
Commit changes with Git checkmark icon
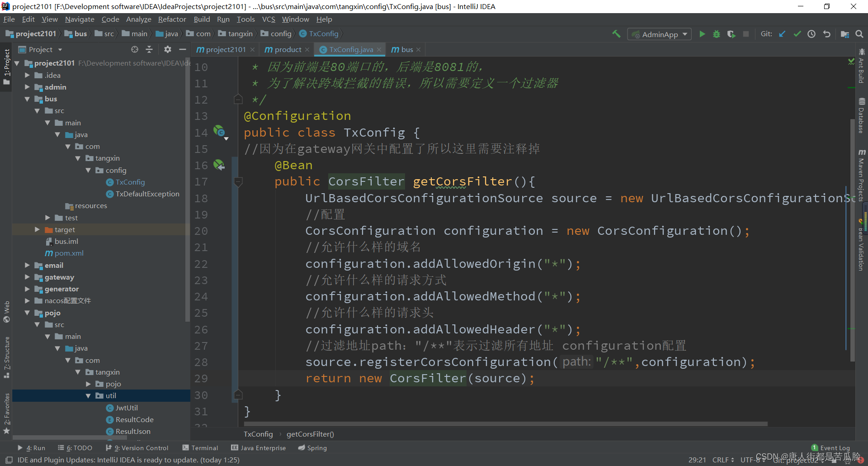click(797, 34)
